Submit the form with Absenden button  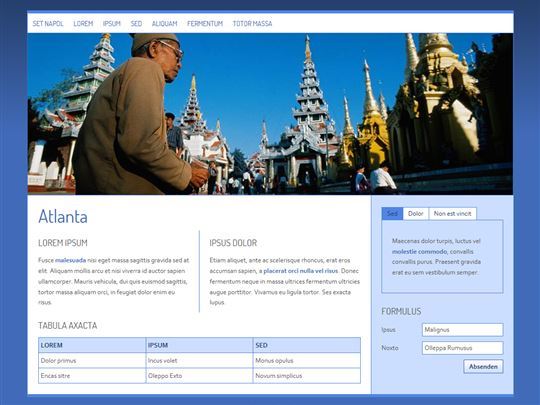click(483, 366)
